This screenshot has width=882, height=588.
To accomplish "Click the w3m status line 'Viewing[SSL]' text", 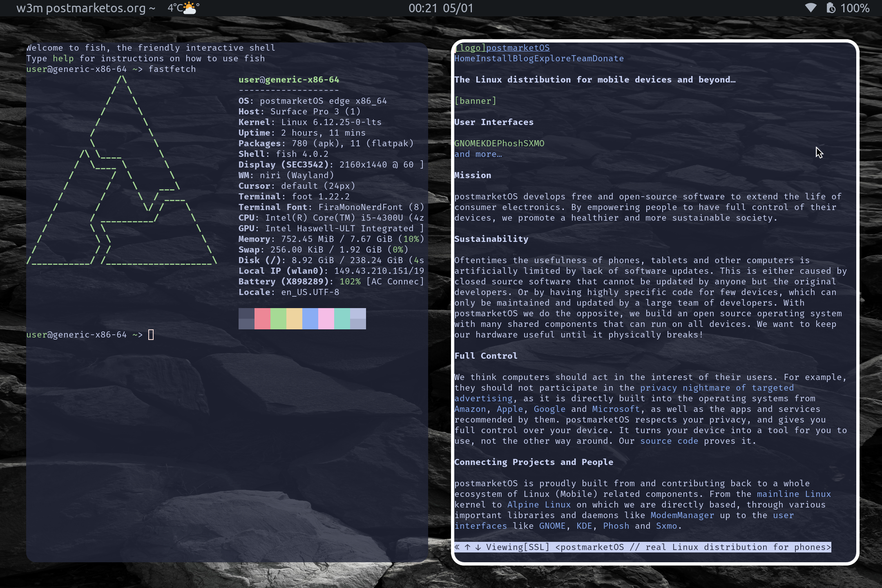I will (518, 547).
